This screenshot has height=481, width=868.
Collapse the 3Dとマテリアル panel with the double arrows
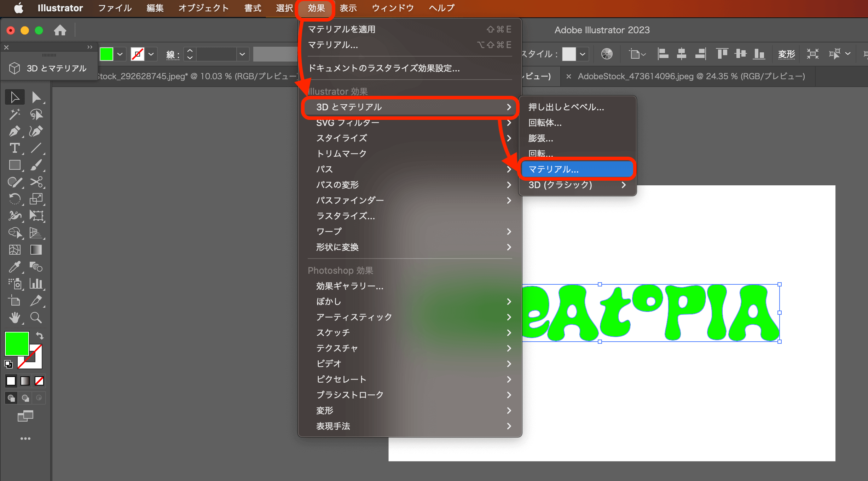click(90, 47)
